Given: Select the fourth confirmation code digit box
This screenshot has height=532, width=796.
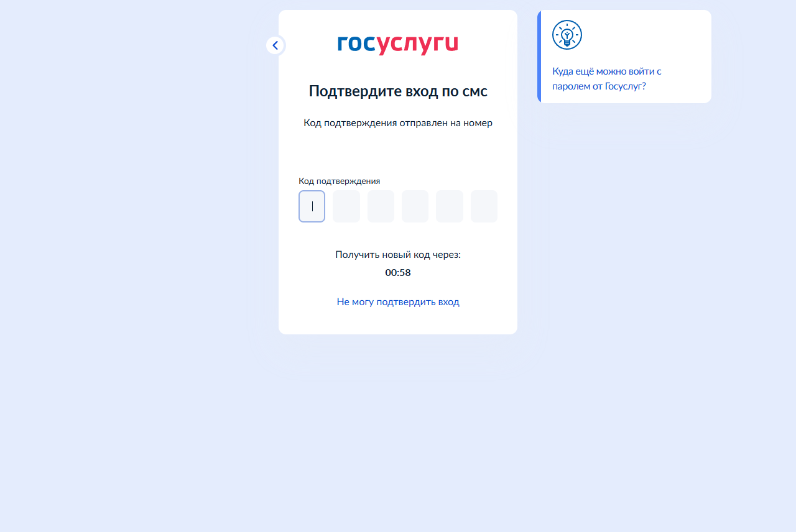Looking at the screenshot, I should (x=415, y=206).
